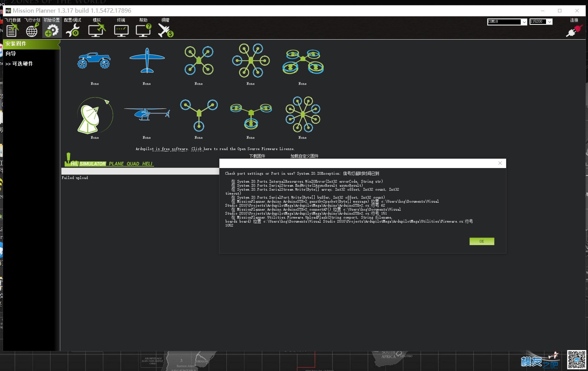Select the Y6 copter firmware icon
The image size is (588, 371).
tap(251, 116)
